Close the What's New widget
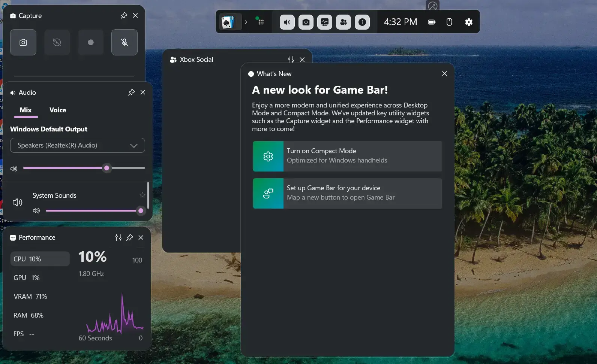 [445, 73]
